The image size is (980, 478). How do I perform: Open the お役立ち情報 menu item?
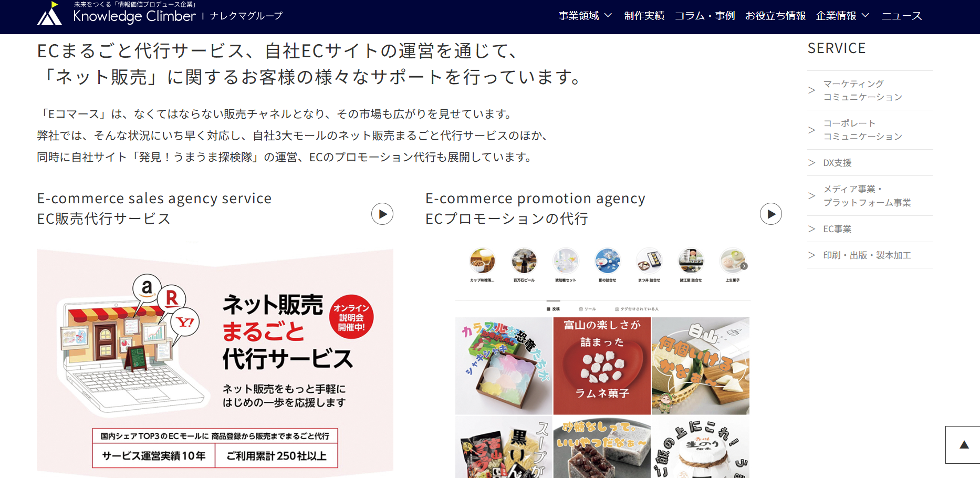coord(775,16)
